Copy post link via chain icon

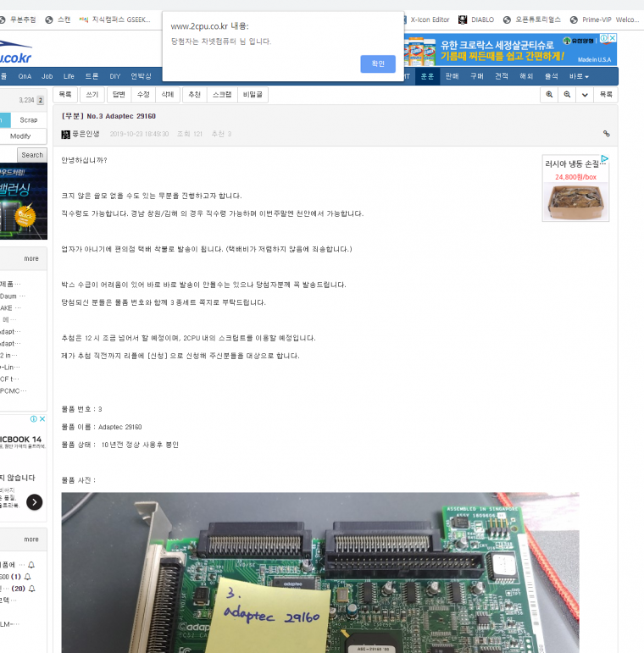pyautogui.click(x=607, y=134)
